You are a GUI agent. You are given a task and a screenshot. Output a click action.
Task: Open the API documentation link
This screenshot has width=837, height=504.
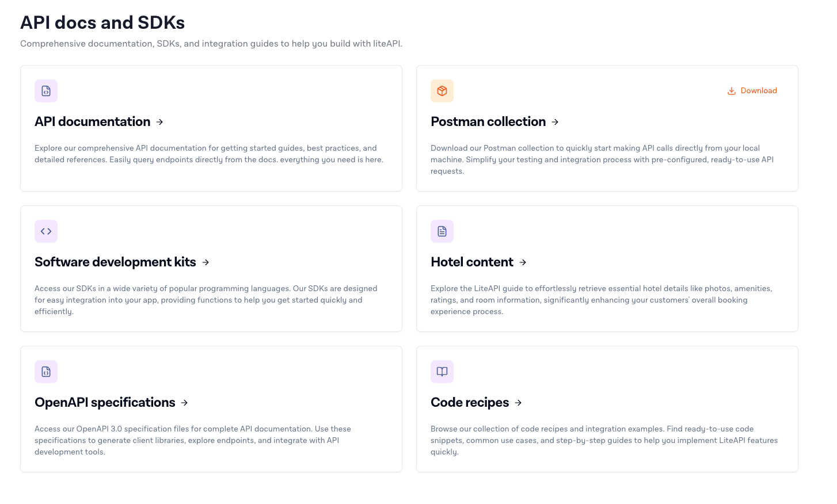point(92,122)
